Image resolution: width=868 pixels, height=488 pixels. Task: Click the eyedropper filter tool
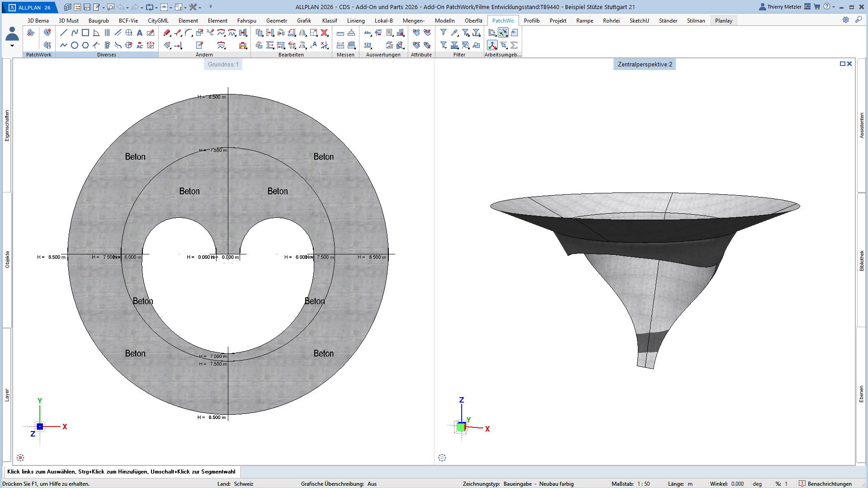[454, 33]
